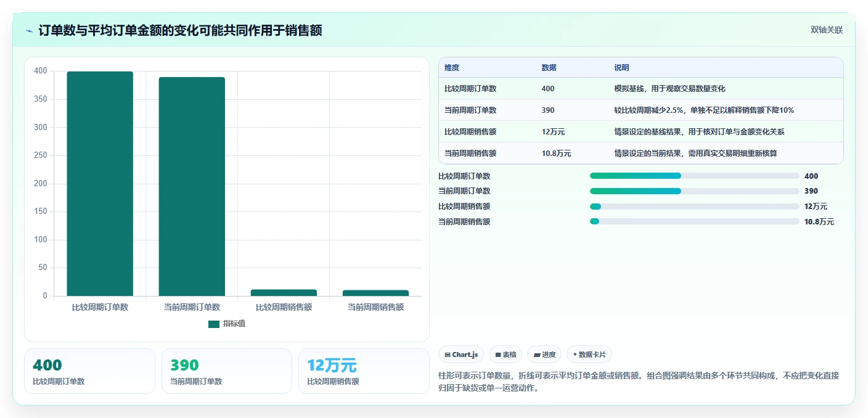Click the y-axis tick 400
The width and height of the screenshot is (868, 418).
(x=40, y=71)
